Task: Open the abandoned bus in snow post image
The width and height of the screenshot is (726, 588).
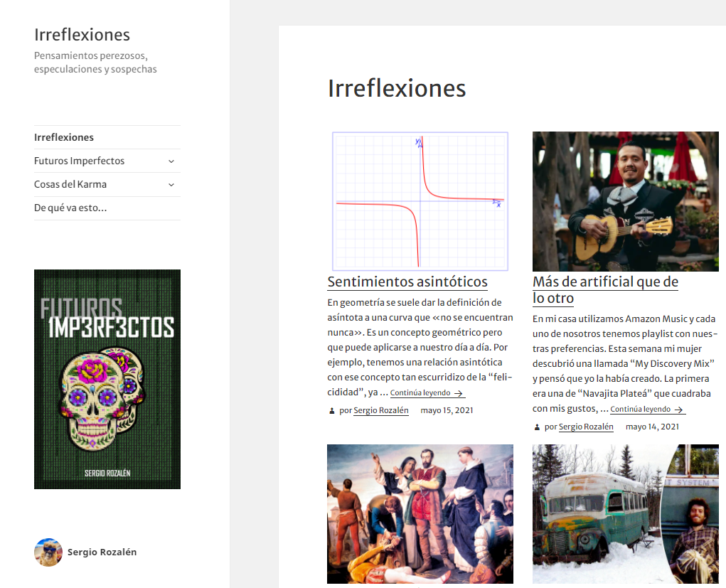Action: pyautogui.click(x=626, y=514)
